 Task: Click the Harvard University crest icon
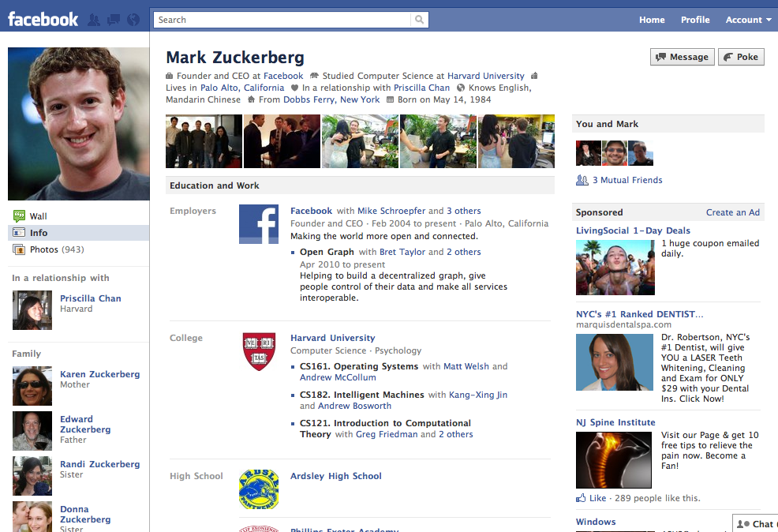click(259, 351)
